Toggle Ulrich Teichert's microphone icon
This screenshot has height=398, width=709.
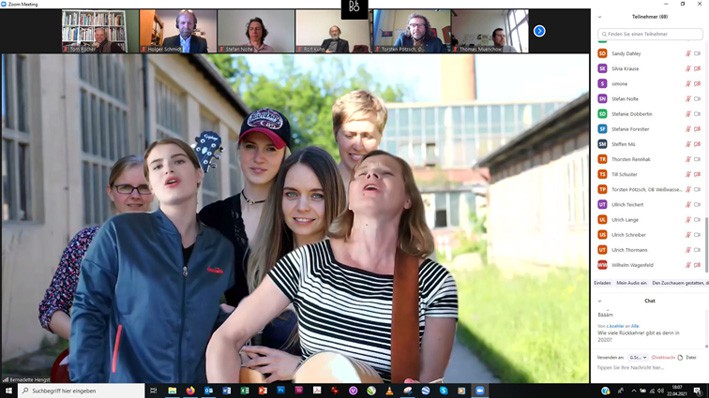(x=688, y=204)
